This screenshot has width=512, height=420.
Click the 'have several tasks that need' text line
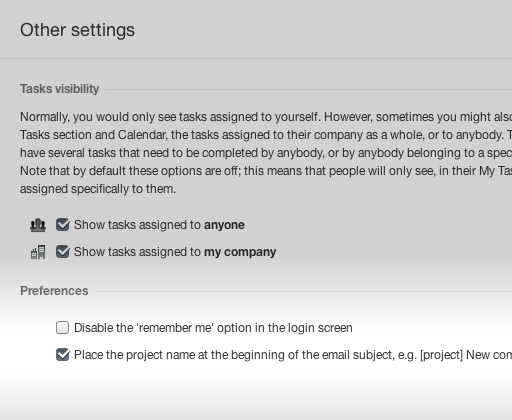[x=266, y=153]
